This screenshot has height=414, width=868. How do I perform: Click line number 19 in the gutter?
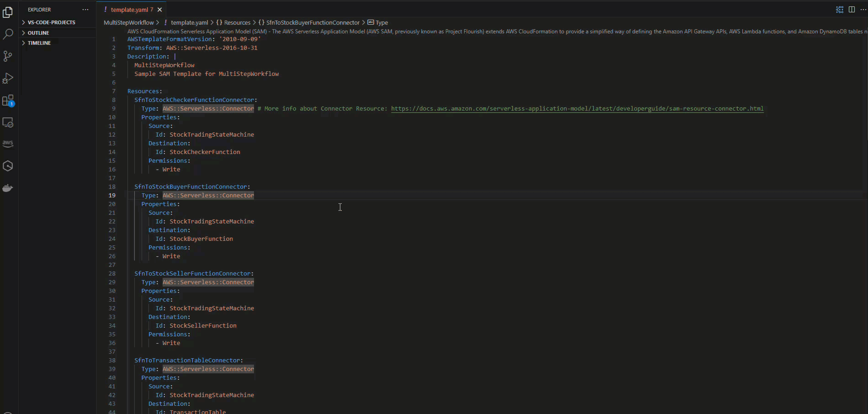pyautogui.click(x=112, y=195)
